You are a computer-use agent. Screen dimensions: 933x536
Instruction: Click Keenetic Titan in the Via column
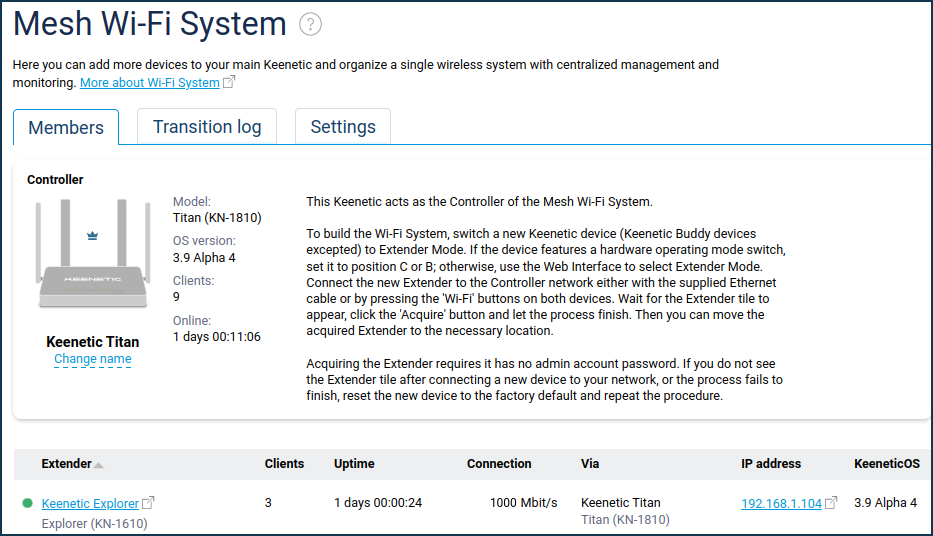(621, 503)
